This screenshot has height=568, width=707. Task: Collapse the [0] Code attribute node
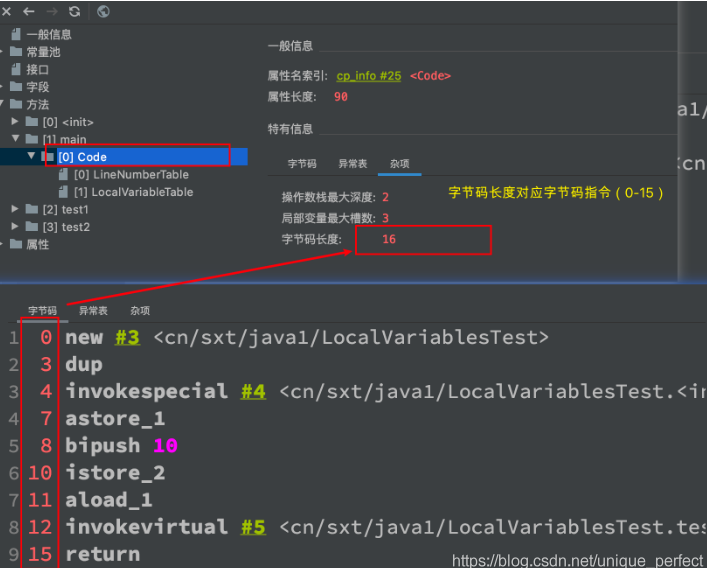31,156
